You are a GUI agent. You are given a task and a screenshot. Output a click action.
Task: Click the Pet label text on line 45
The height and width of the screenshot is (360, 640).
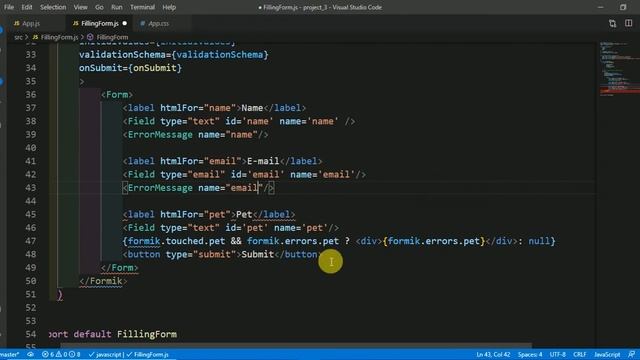click(244, 214)
